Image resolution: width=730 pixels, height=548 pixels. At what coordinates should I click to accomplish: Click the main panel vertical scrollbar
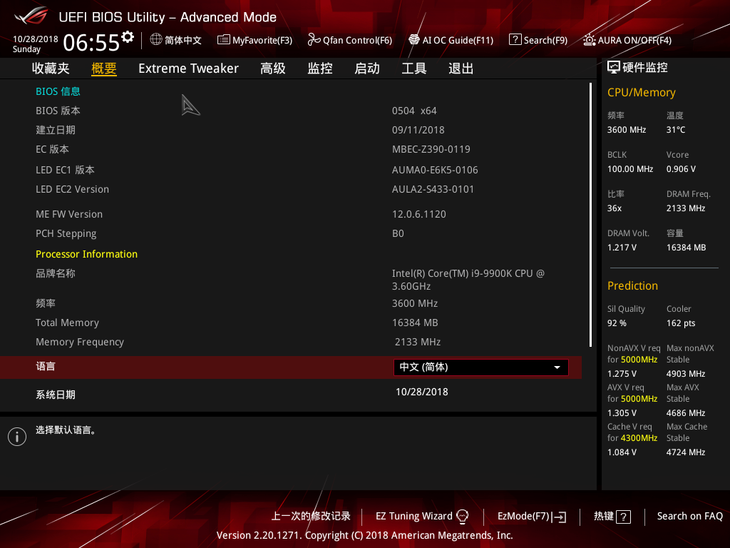pyautogui.click(x=590, y=214)
